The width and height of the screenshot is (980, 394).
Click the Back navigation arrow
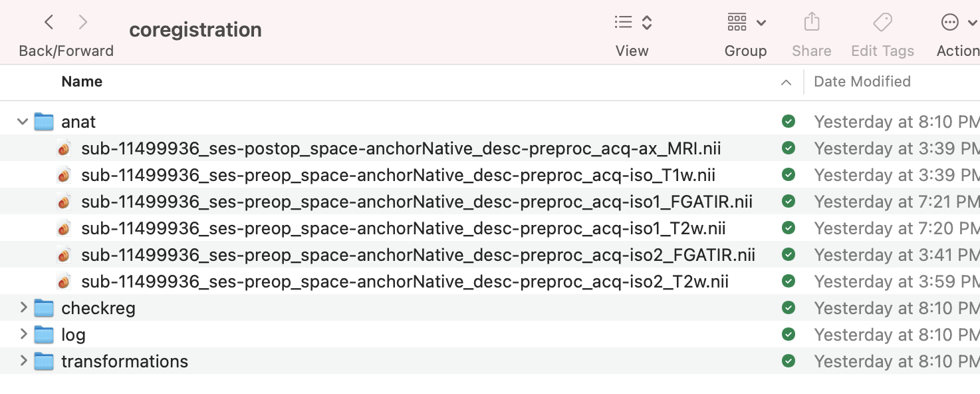tap(49, 21)
